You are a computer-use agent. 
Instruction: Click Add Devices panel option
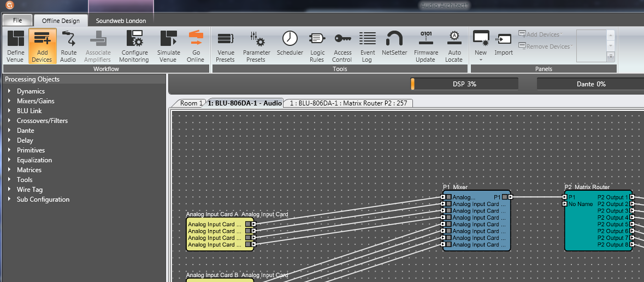tap(540, 34)
